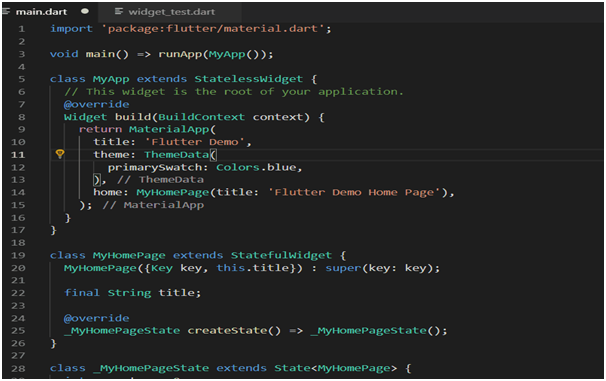Click the lightbulb quick-fix icon on line 11
Screen dimensions: 606x381
(60, 154)
